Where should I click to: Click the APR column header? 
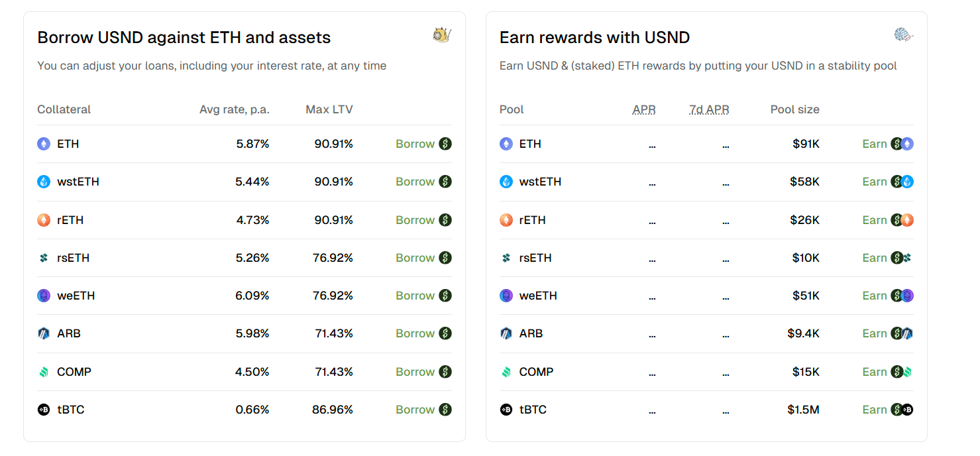tap(644, 109)
